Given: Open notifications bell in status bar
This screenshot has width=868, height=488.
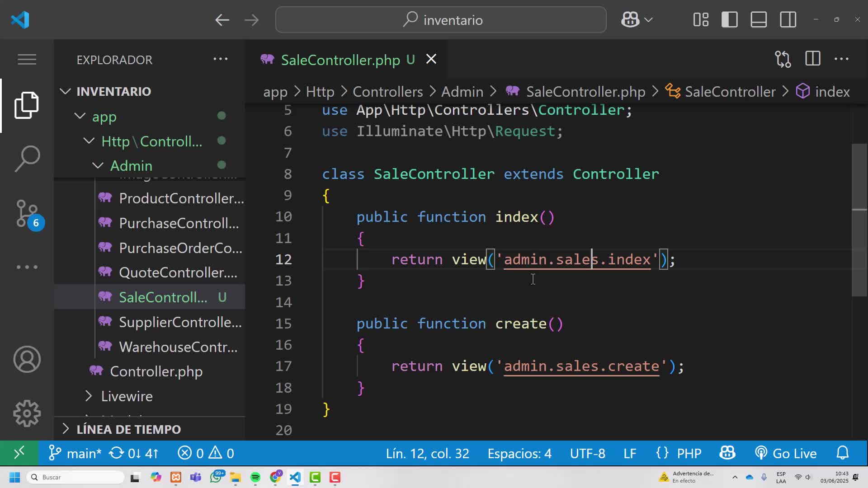Looking at the screenshot, I should point(843,453).
